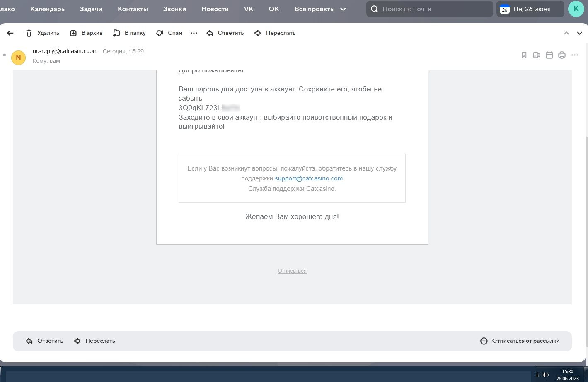Screen dimensions: 588x382
Task: Click the sender avatar with letter N
Action: tap(18, 58)
